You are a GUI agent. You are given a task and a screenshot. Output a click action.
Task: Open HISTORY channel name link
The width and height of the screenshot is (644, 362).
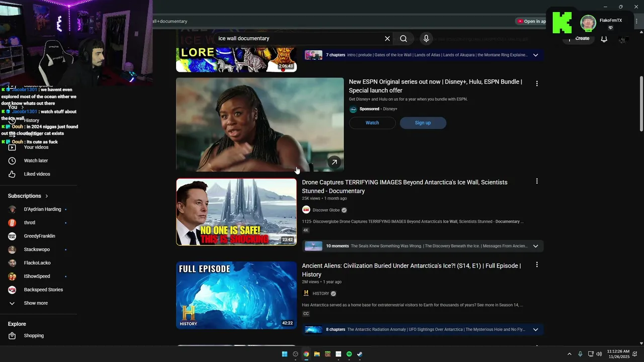[x=320, y=294]
